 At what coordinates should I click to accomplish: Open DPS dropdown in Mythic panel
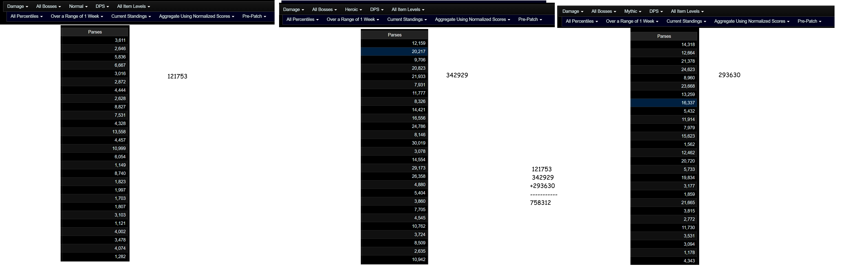pos(656,11)
